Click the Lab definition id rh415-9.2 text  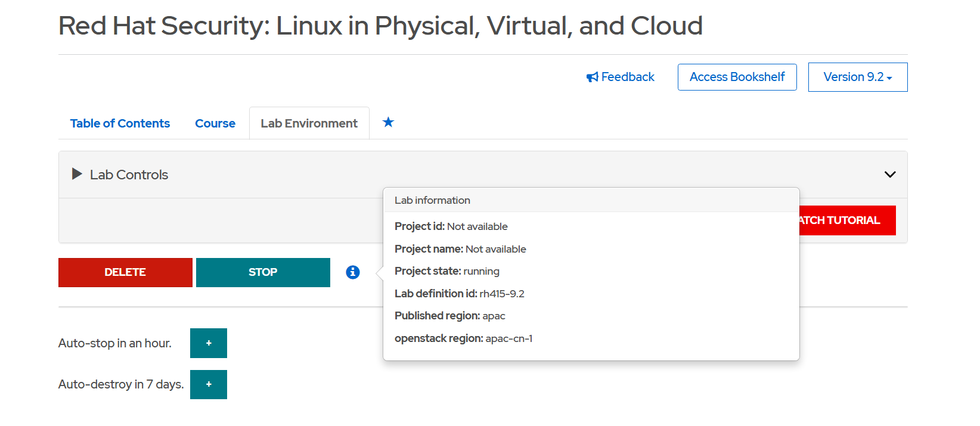pos(460,294)
